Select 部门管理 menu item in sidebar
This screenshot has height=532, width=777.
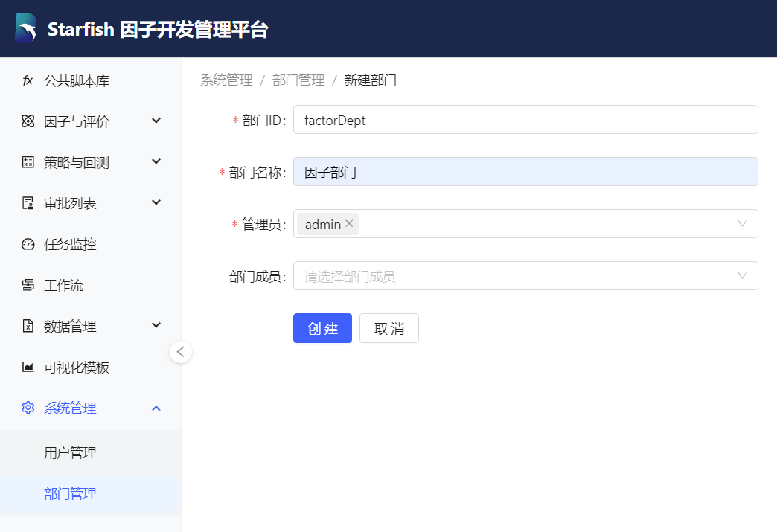coord(70,493)
